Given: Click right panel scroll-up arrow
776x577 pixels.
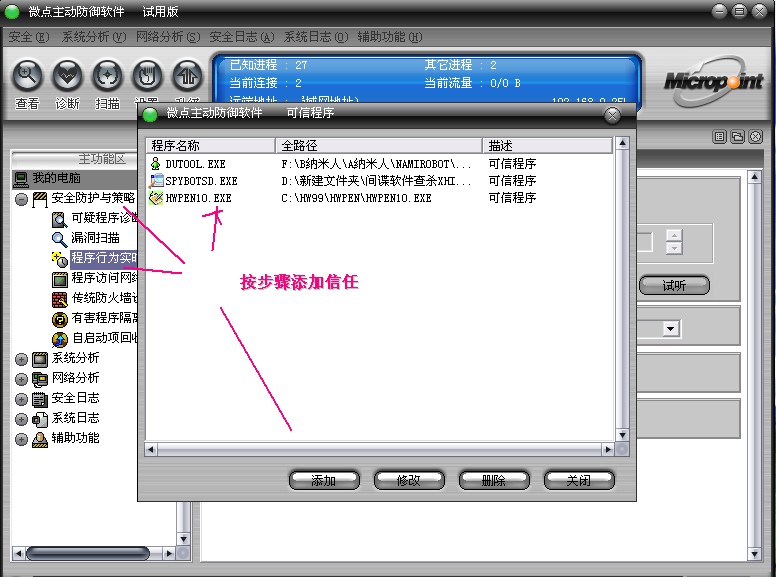Looking at the screenshot, I should (754, 177).
